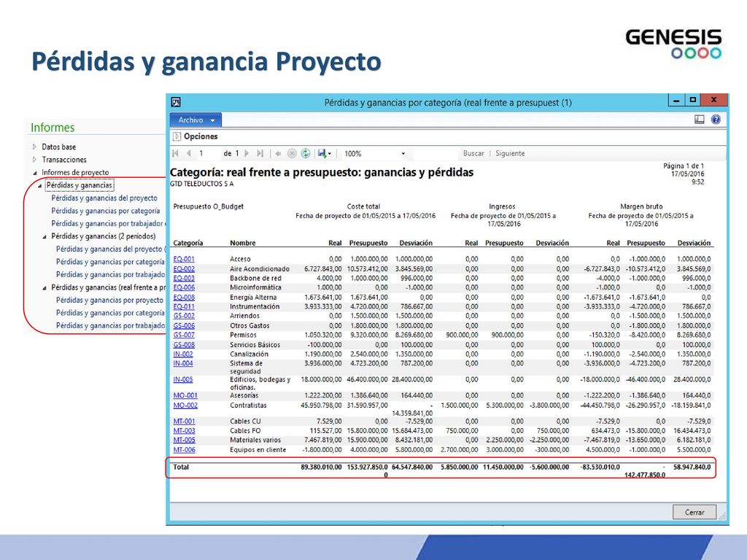This screenshot has width=747, height=560.
Task: Open category link MT-006
Action: pyautogui.click(x=185, y=450)
